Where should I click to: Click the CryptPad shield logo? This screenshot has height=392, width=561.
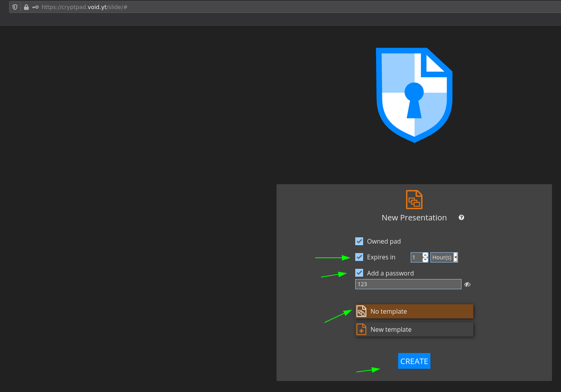(414, 95)
